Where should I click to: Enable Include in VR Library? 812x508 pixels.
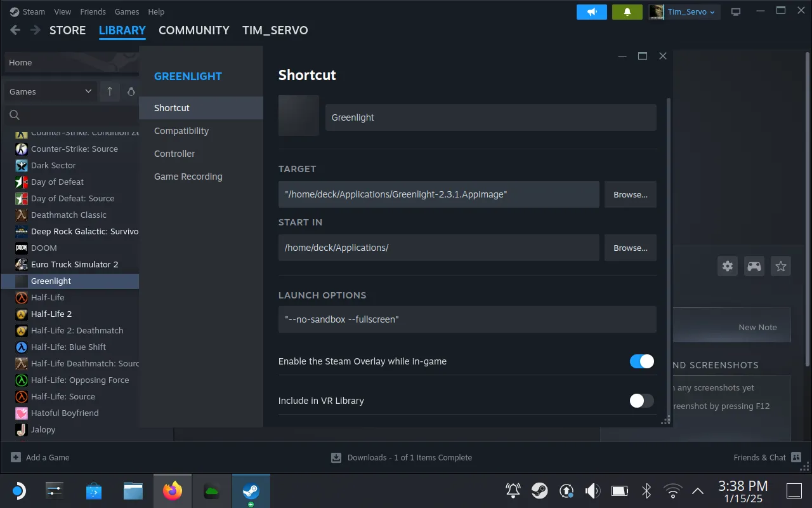641,401
